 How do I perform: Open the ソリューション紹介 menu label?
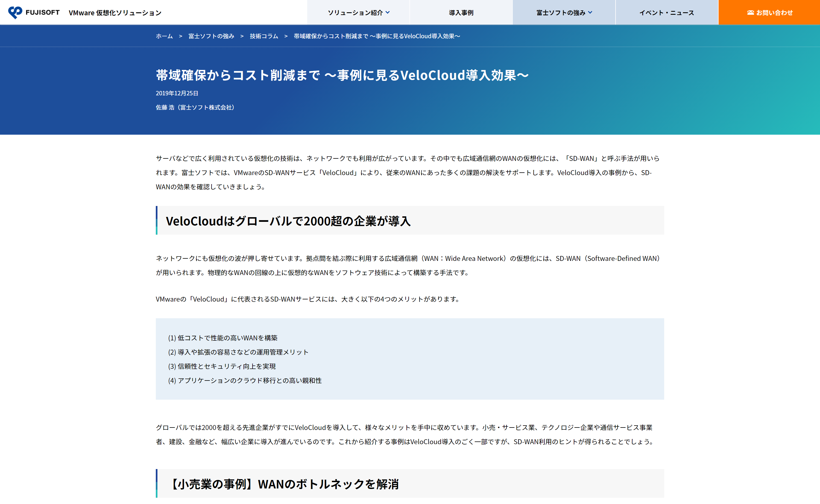(x=355, y=13)
